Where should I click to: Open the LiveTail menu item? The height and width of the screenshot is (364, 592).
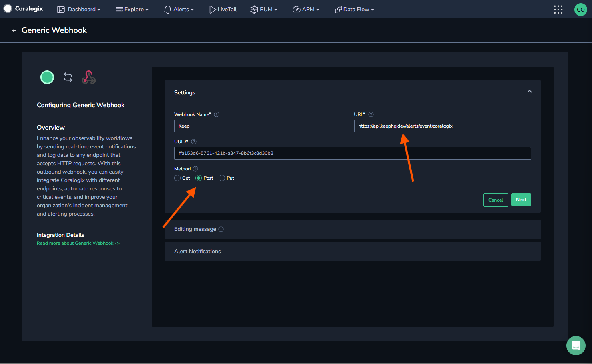(223, 10)
